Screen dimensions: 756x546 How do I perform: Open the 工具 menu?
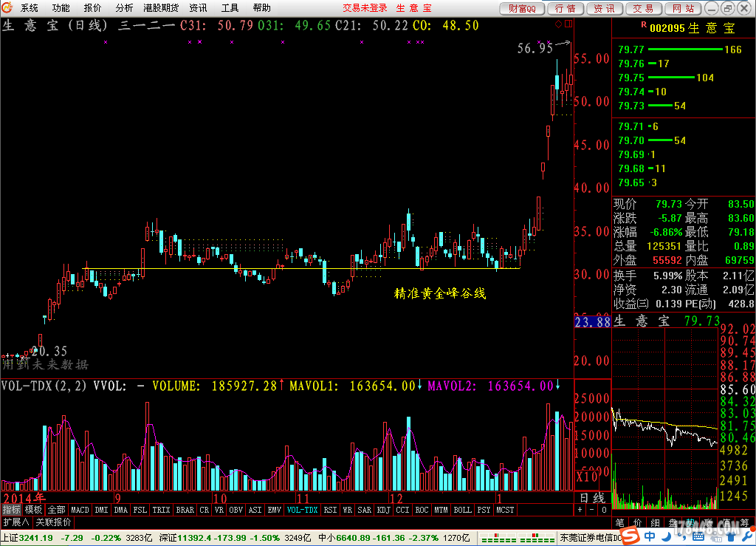point(230,7)
